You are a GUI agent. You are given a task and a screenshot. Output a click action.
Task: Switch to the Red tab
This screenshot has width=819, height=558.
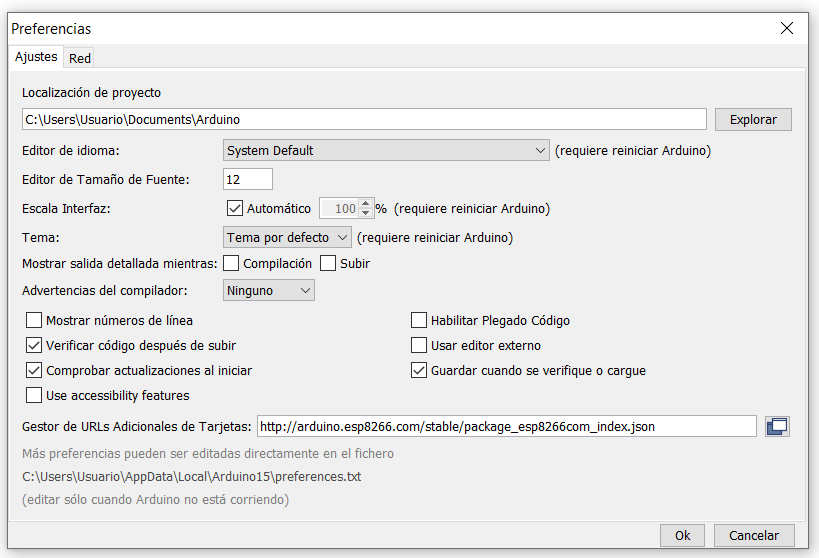point(80,59)
